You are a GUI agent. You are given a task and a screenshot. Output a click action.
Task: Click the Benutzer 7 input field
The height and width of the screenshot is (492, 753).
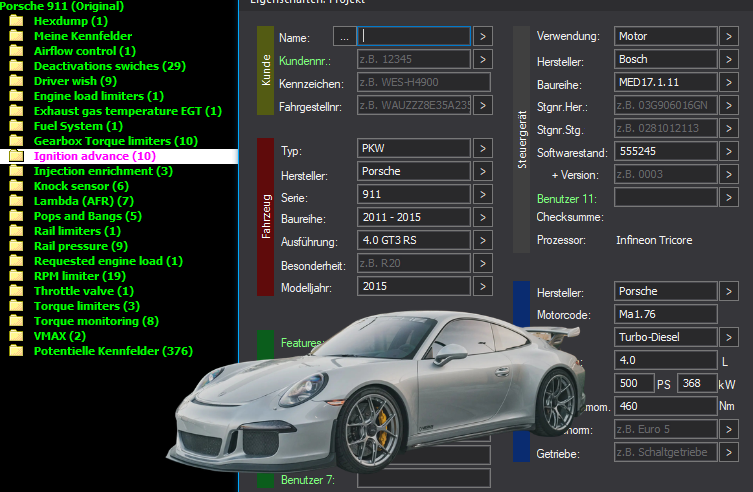pos(424,479)
